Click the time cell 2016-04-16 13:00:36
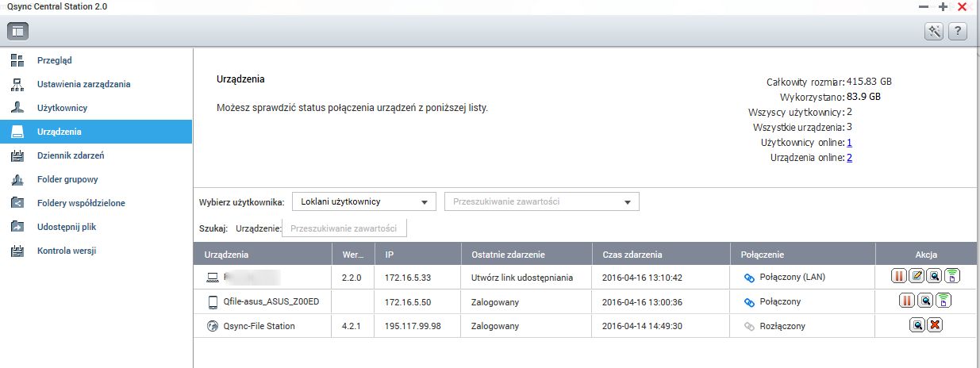Screen dimensions: 980x368 [644, 302]
